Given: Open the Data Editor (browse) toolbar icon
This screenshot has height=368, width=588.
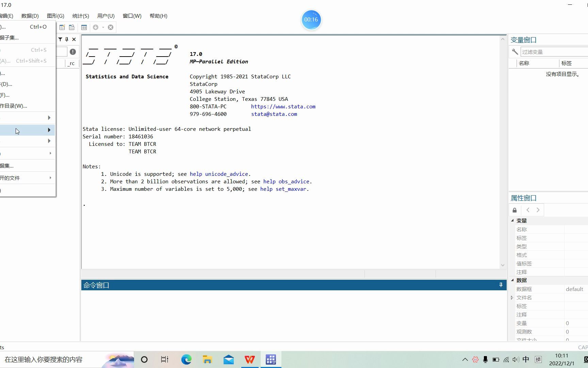Looking at the screenshot, I should 72,27.
